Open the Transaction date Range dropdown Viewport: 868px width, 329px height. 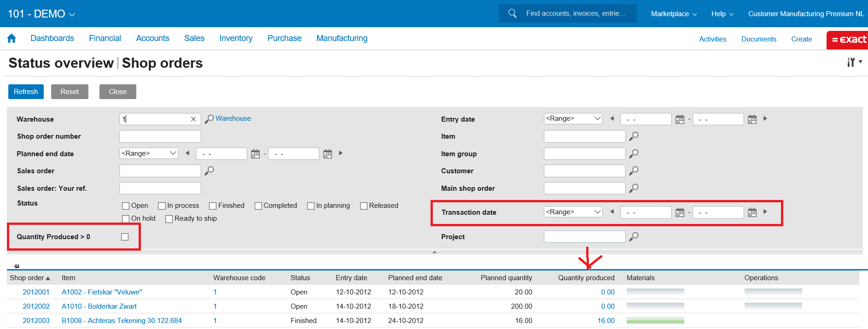point(573,212)
